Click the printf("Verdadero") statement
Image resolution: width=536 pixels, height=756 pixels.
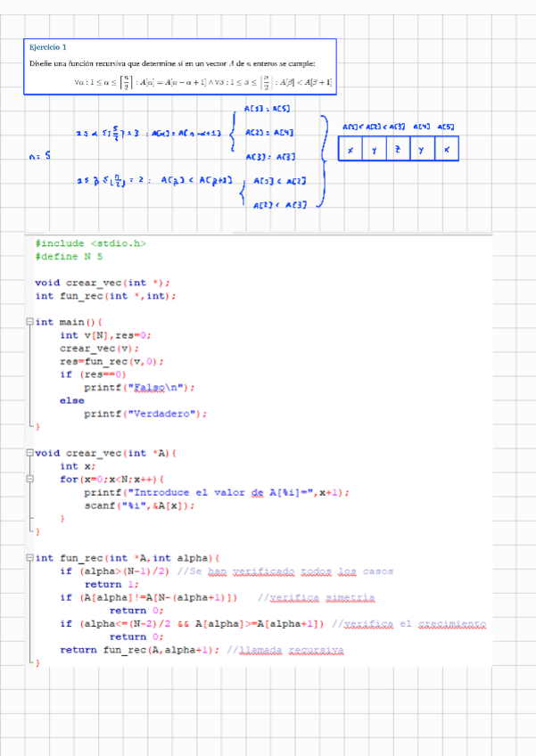145,414
